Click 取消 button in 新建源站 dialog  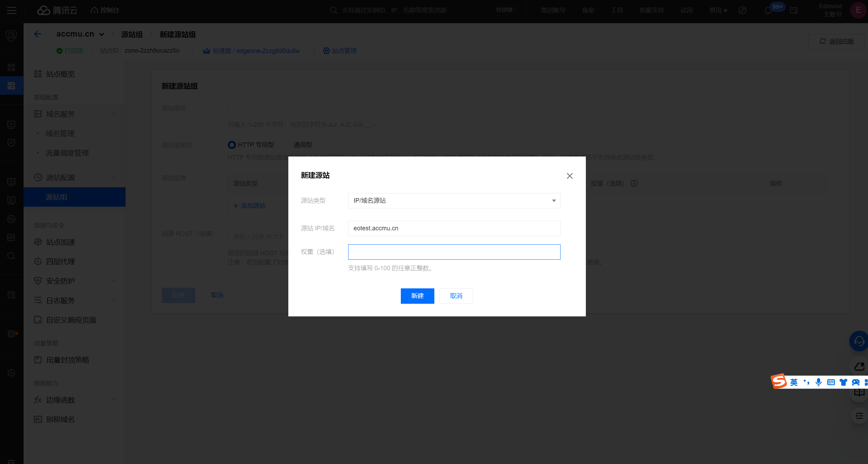coord(456,296)
